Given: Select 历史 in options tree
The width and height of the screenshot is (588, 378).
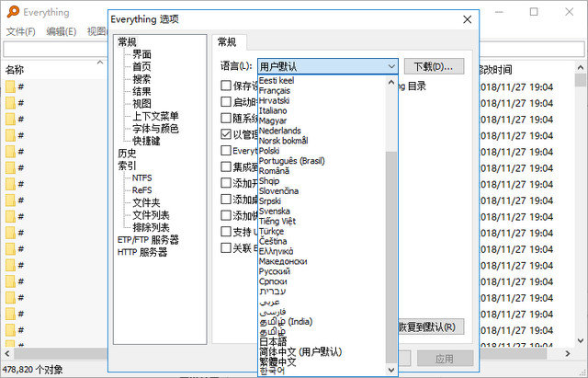Looking at the screenshot, I should (127, 154).
